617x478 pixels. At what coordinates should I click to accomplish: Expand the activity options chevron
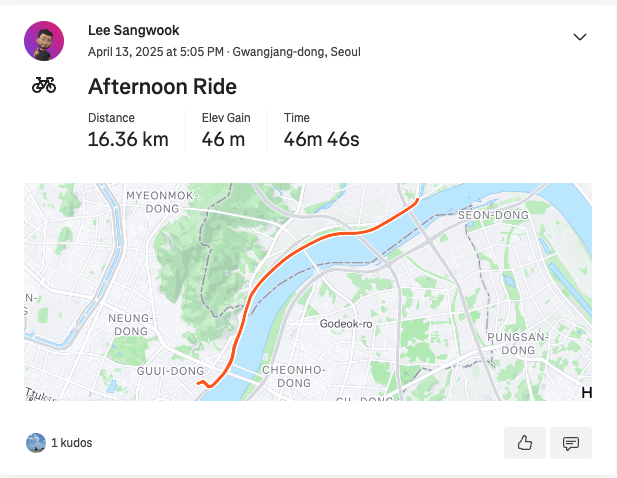click(580, 37)
